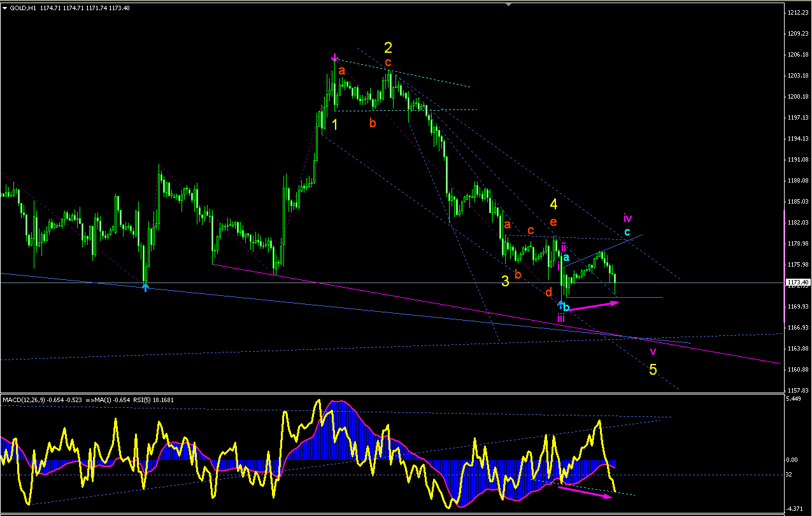Click the 1212.23 price scale value
Viewport: 812px width, 516px height.
coord(798,12)
